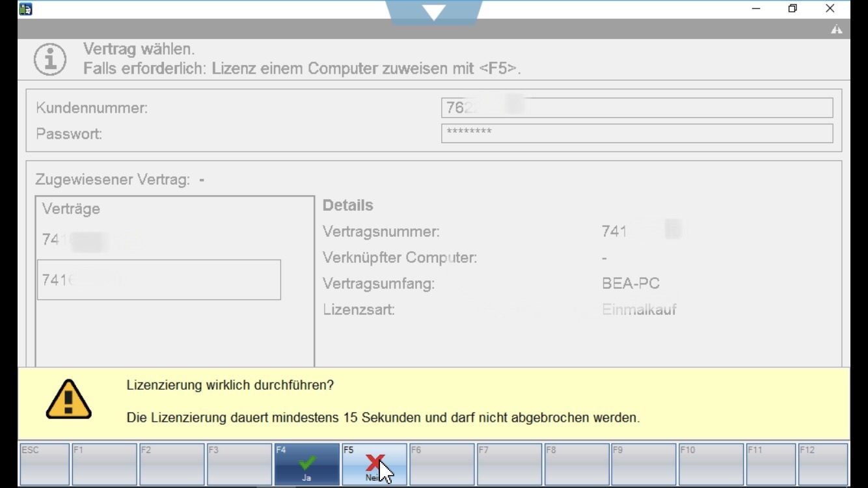The width and height of the screenshot is (868, 488).
Task: Cancel licensing with the F5 Nein button
Action: 374,465
